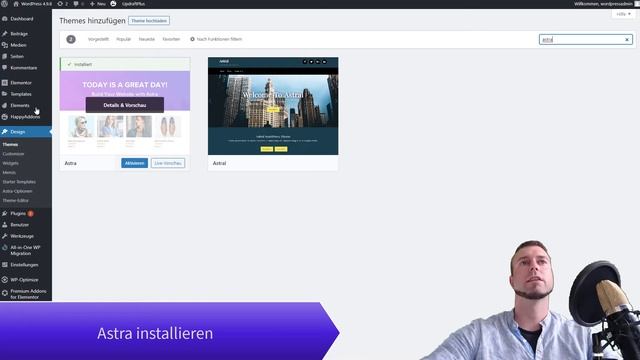Viewport: 640px width, 360px height.
Task: Click the Theme hochladen button
Action: (x=149, y=20)
